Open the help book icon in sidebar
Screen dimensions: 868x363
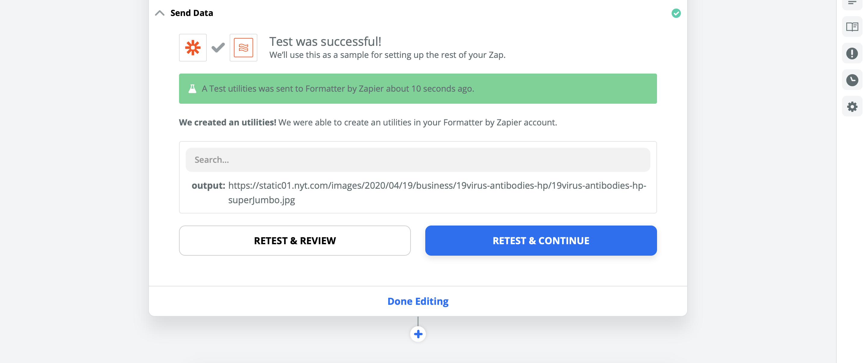[x=852, y=27]
